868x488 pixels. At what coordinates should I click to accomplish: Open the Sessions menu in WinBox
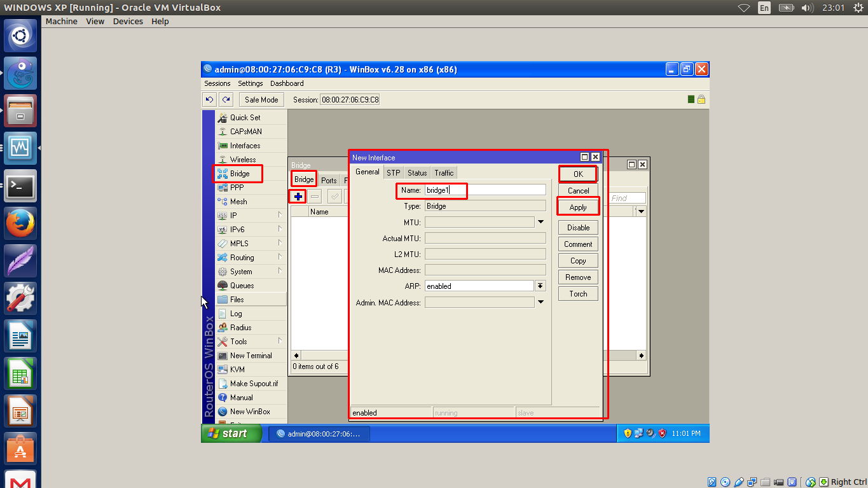click(x=217, y=83)
